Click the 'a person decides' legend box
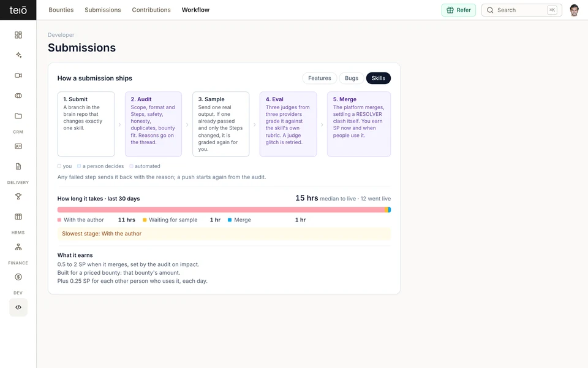 (x=79, y=166)
